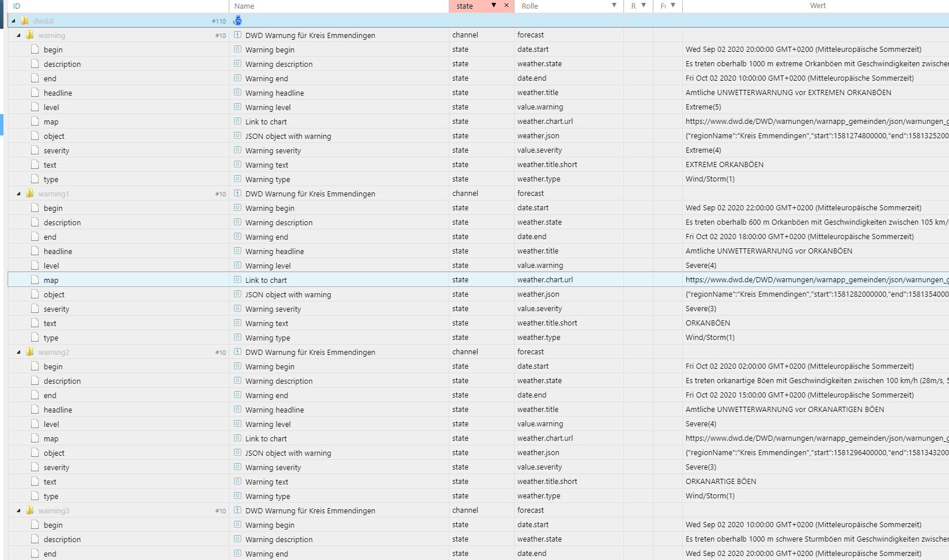
Task: Click the state icon beside Warning begin under warning
Action: coord(237,50)
